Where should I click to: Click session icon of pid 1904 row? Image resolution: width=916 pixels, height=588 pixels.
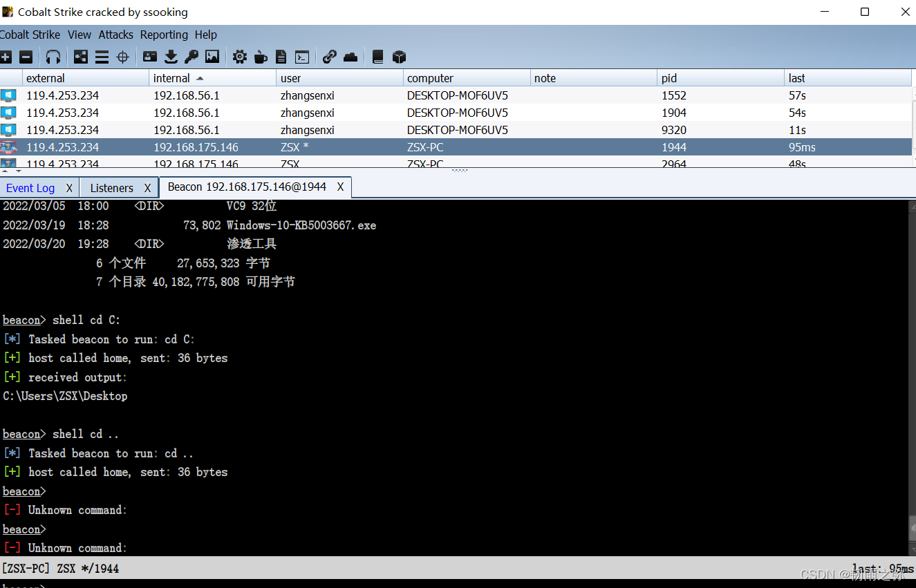point(8,113)
